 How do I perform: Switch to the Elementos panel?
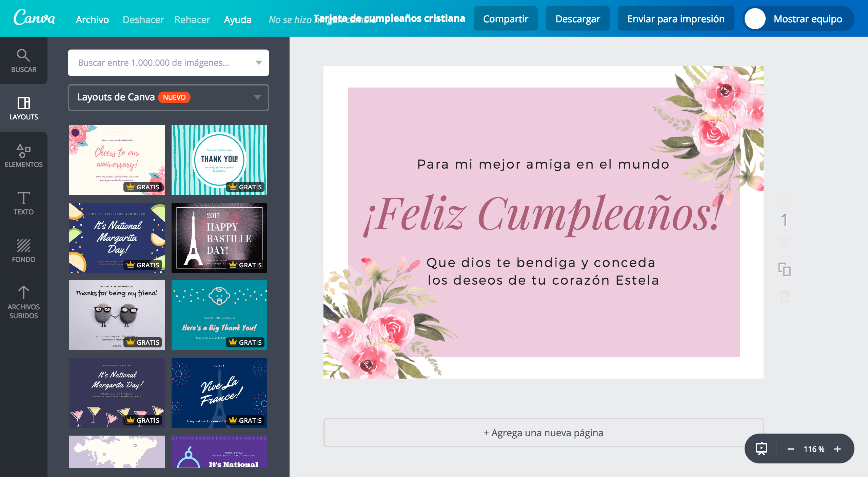23,156
